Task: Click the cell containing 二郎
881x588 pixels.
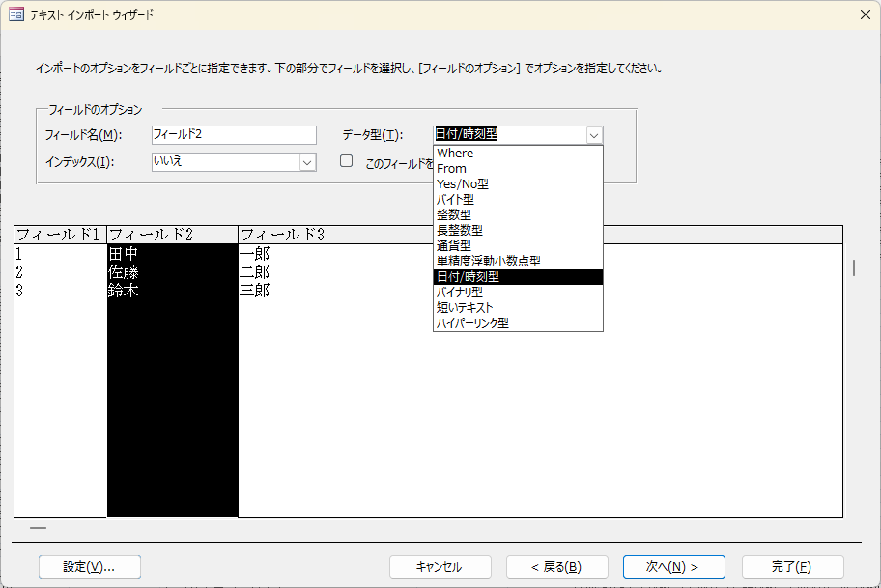Action: click(254, 272)
